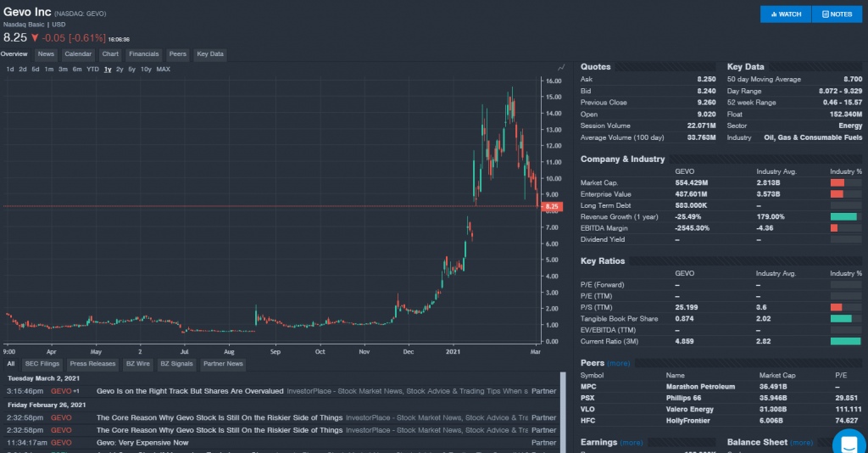Filter news by BZ Signals
Image resolution: width=868 pixels, height=453 pixels.
coord(176,364)
